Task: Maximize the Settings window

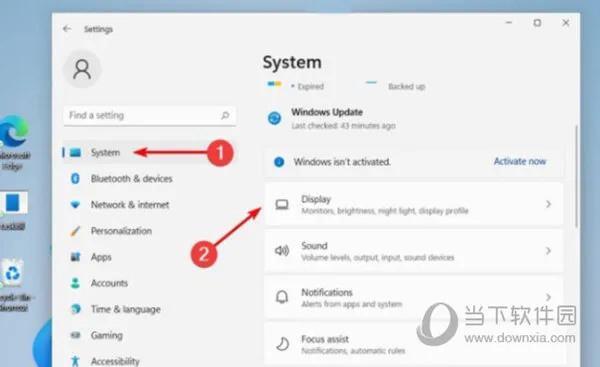Action: (x=537, y=23)
